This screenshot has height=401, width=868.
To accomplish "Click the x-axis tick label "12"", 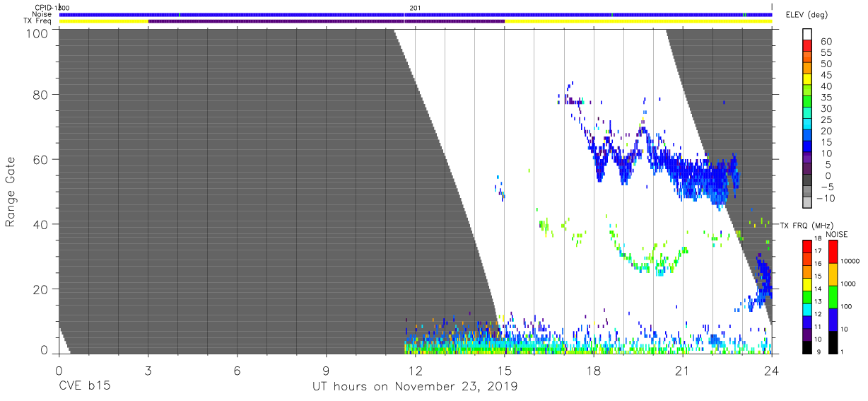I will [414, 370].
